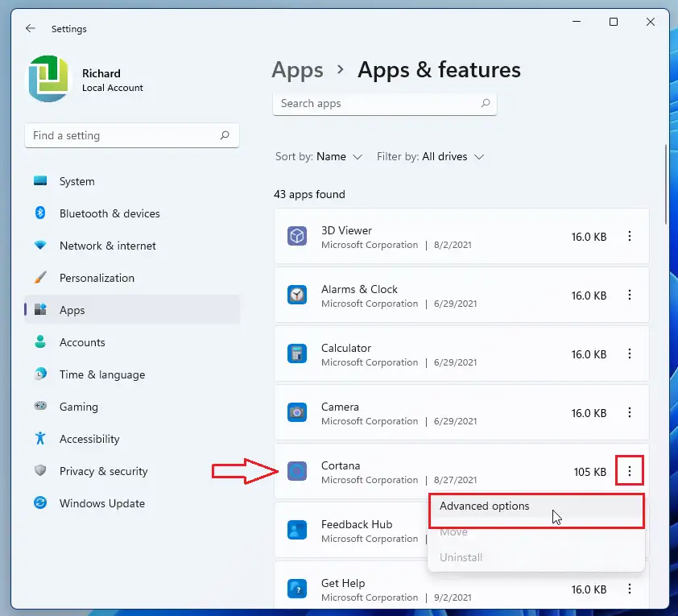Screen dimensions: 678x616
Task: Go to Network & internet settings
Action: click(x=132, y=246)
